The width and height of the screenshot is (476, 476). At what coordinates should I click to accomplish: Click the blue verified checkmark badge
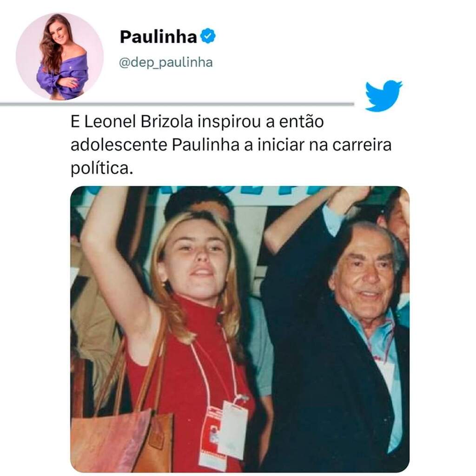208,36
